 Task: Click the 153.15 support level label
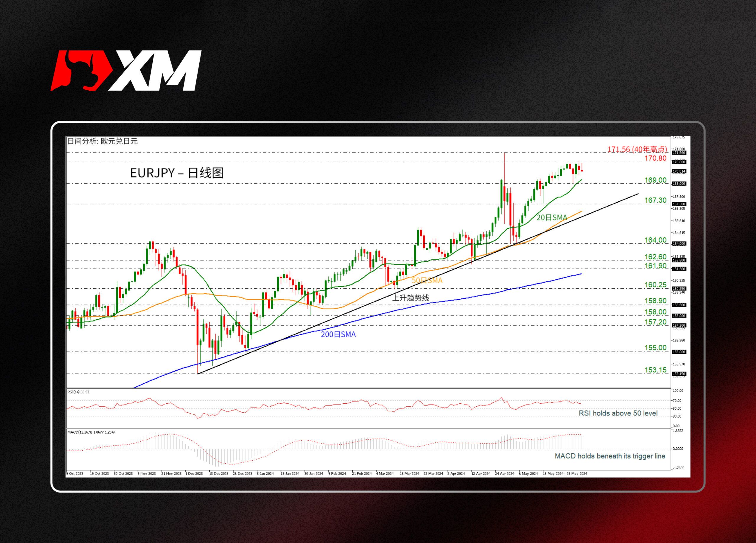[x=655, y=370]
